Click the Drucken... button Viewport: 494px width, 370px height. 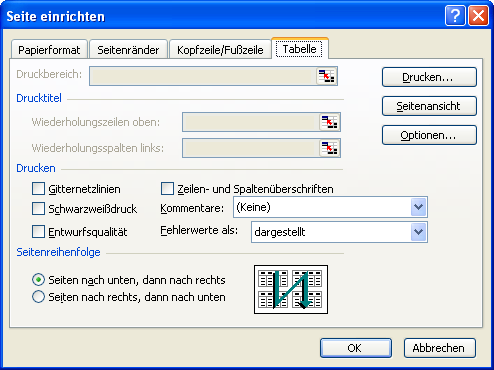[429, 77]
